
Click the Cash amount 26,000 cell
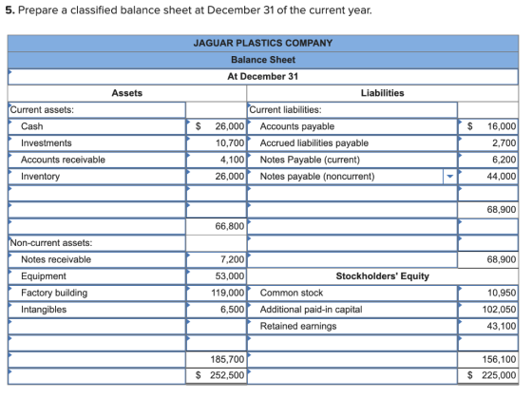pos(217,126)
